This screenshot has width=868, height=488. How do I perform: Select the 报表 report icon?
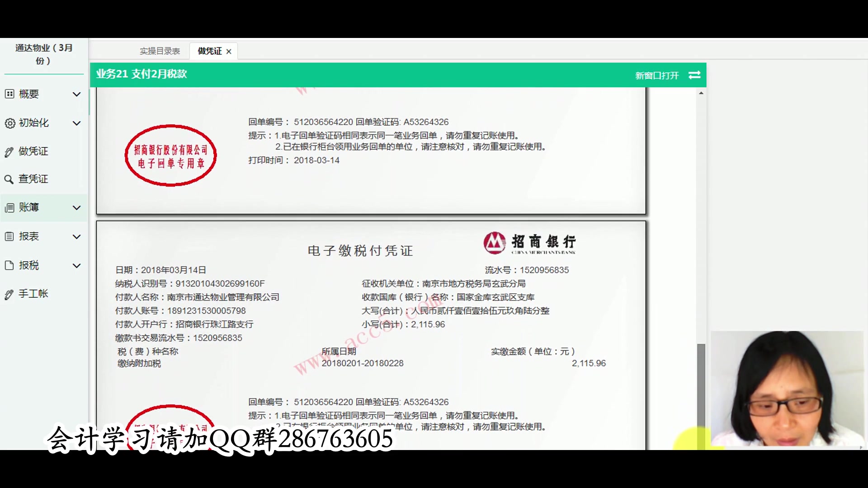pyautogui.click(x=10, y=236)
